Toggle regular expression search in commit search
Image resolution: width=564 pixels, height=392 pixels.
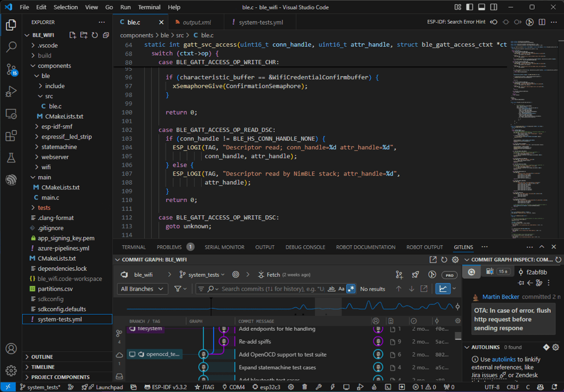coord(351,289)
